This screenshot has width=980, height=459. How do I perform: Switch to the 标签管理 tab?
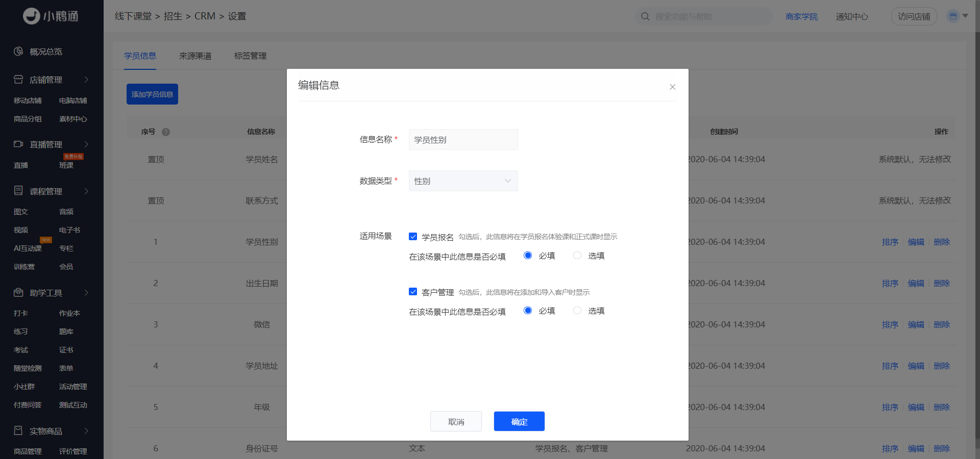coord(251,56)
